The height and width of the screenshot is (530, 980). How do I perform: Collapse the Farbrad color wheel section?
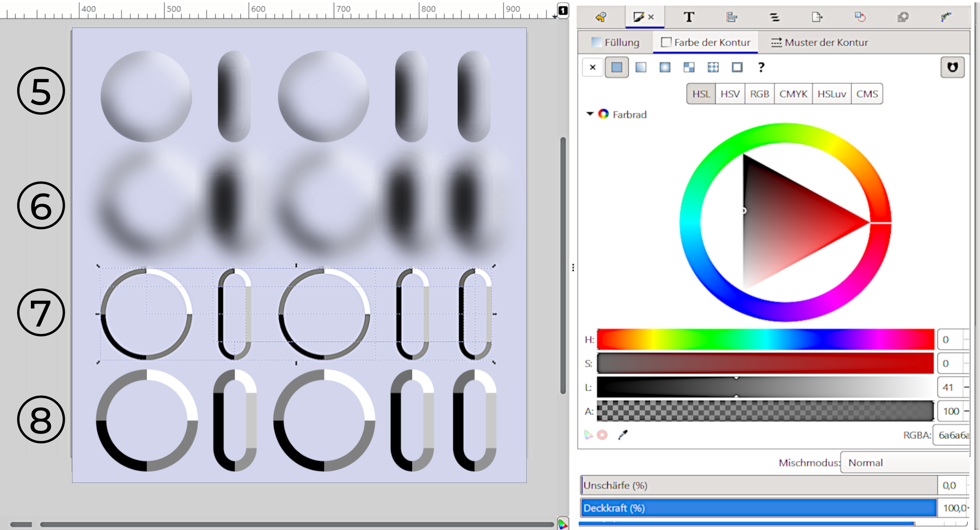point(590,114)
